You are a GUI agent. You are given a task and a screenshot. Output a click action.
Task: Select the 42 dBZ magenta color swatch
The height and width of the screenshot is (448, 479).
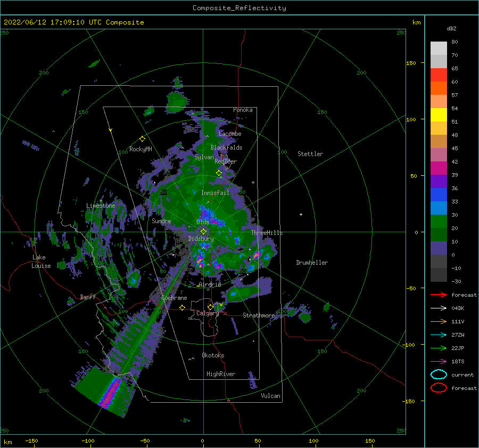(439, 168)
